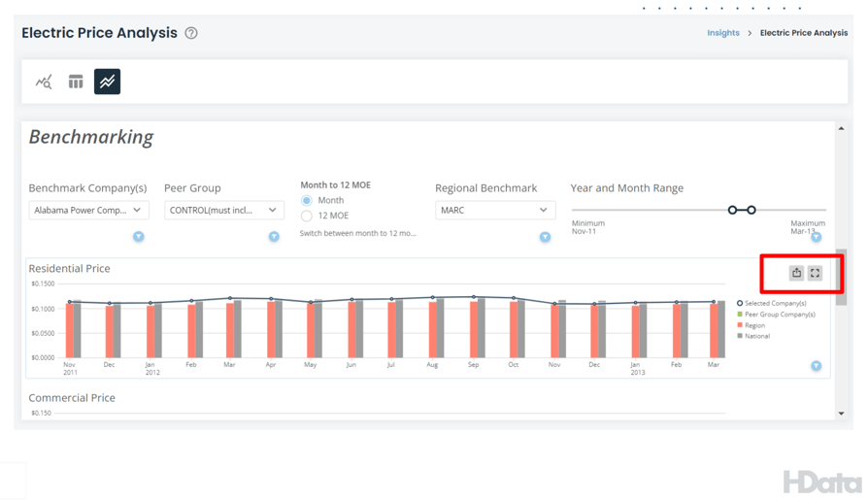Open the CONTROL peer group dropdown
The image size is (868, 500).
pos(224,211)
